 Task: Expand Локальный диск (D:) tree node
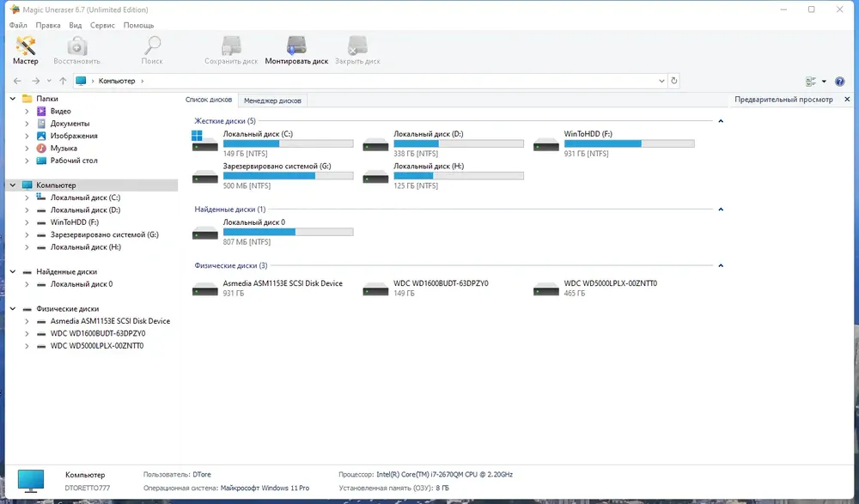tap(27, 210)
